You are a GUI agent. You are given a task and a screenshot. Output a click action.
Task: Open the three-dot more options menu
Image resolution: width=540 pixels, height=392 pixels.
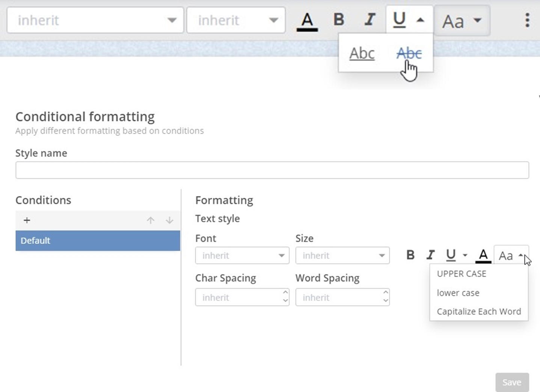click(x=527, y=20)
